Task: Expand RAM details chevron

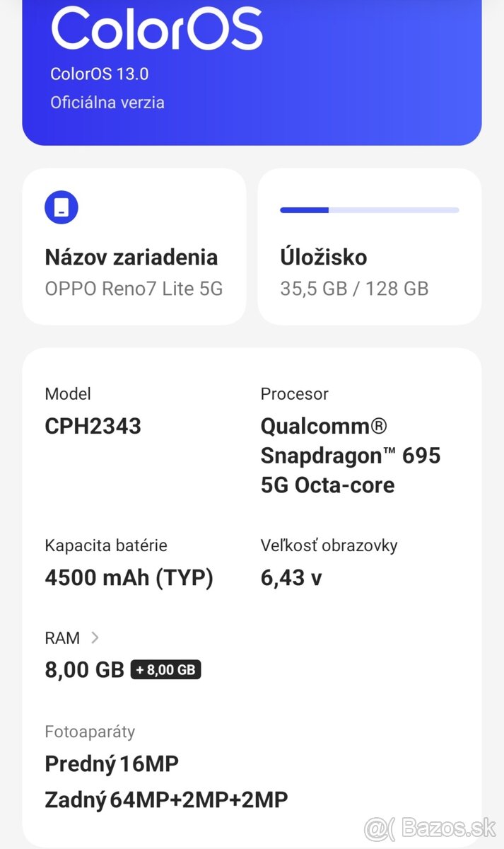Action: coord(95,637)
